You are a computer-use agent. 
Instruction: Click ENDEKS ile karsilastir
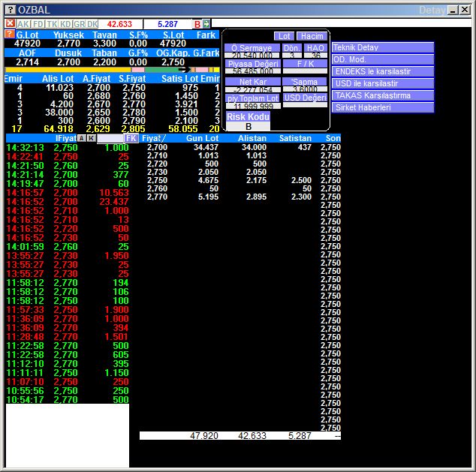[383, 71]
